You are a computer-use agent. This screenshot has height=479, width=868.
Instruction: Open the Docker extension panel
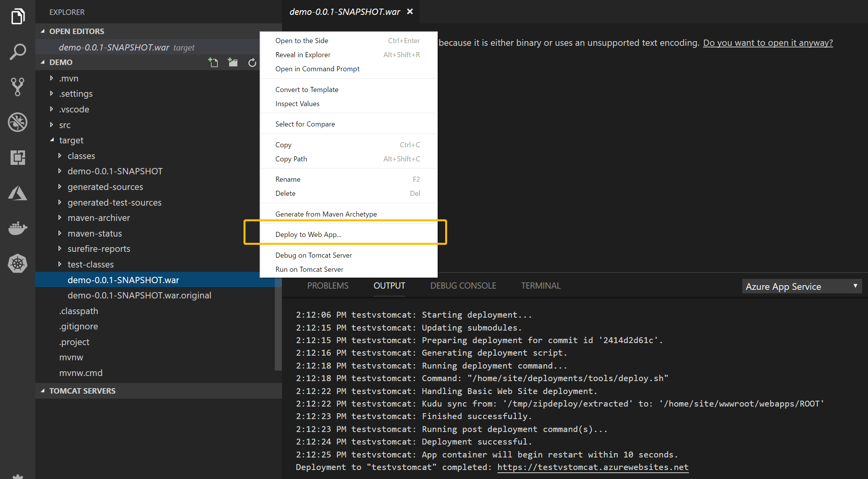[x=17, y=228]
